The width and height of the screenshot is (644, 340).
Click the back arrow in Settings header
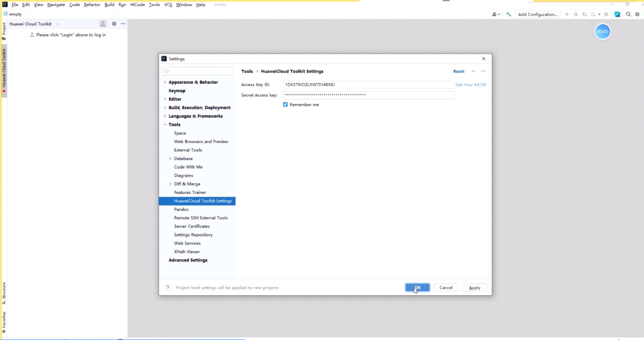click(474, 71)
